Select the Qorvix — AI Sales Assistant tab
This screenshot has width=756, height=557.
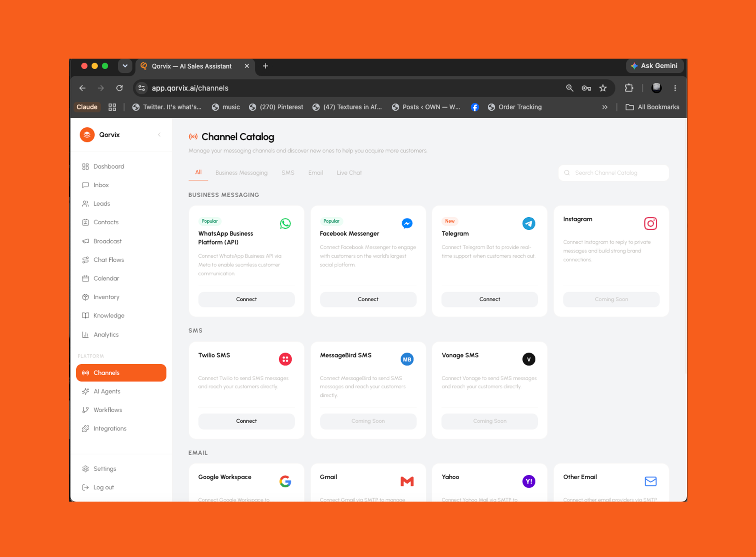click(x=195, y=66)
